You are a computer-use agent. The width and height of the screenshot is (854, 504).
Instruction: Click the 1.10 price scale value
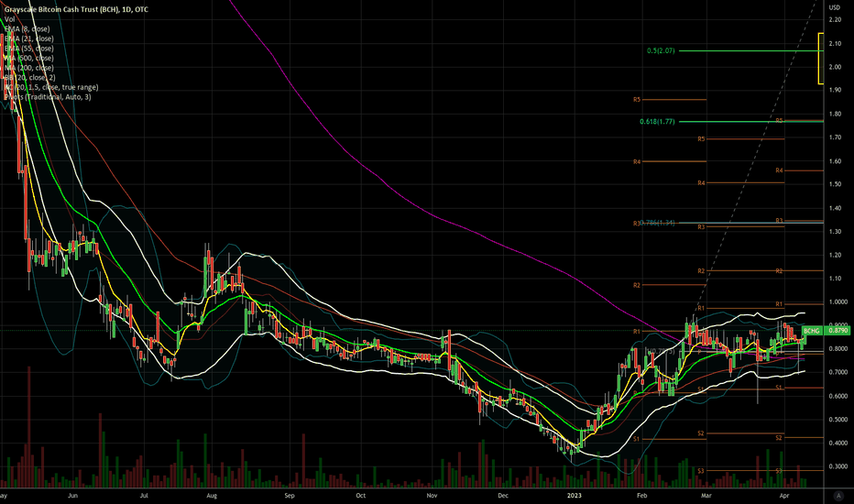point(835,279)
